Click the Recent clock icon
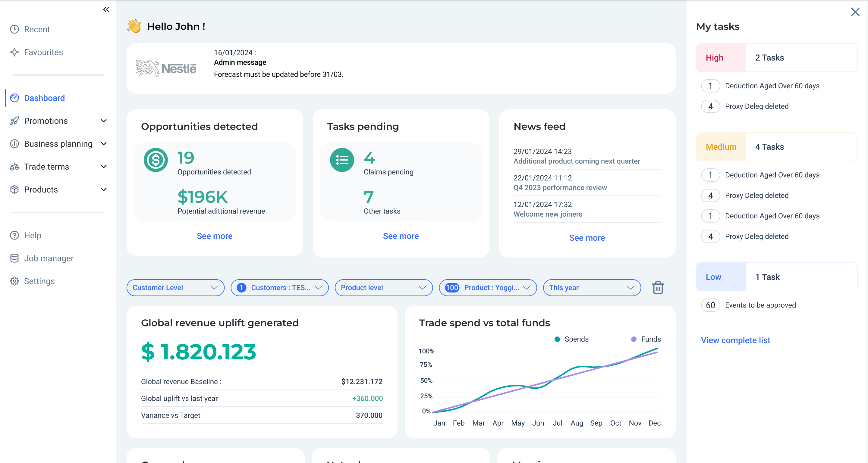This screenshot has height=463, width=868. pyautogui.click(x=14, y=29)
